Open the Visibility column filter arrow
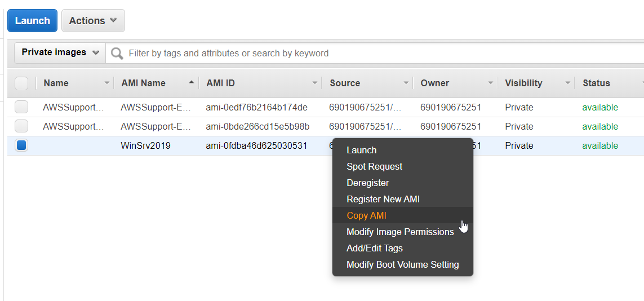Viewport: 644px width, 301px height. coord(568,83)
